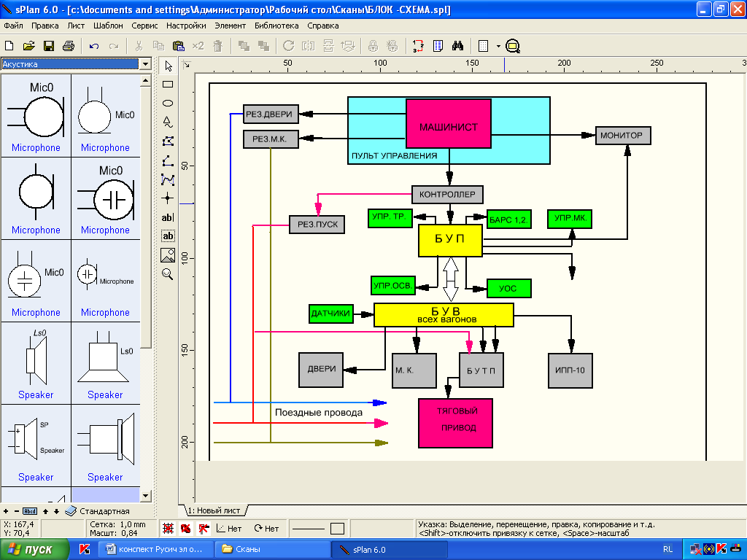Create a new document with the New icon
The height and width of the screenshot is (560, 747).
(9, 46)
